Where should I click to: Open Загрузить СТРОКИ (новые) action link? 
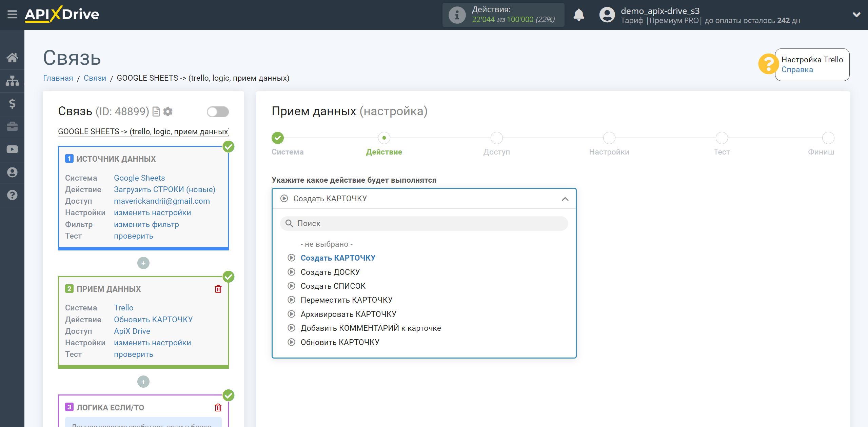tap(164, 189)
